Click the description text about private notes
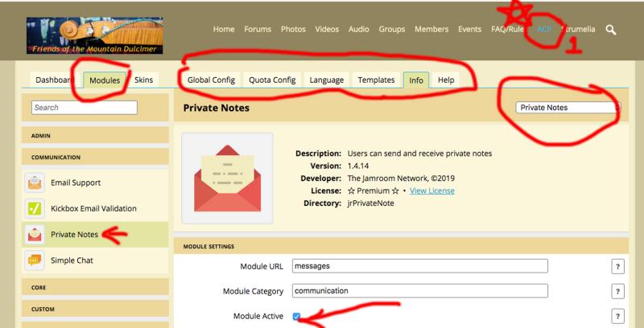Image resolution: width=644 pixels, height=328 pixels. click(x=419, y=154)
